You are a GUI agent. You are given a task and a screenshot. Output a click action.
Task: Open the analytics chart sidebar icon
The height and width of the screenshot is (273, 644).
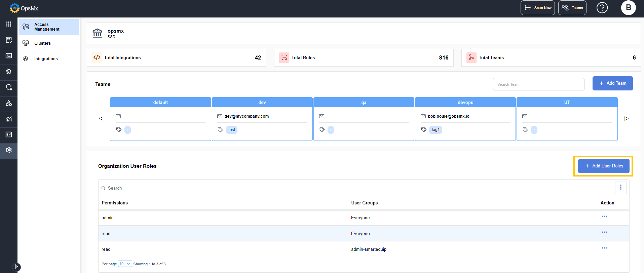9,119
